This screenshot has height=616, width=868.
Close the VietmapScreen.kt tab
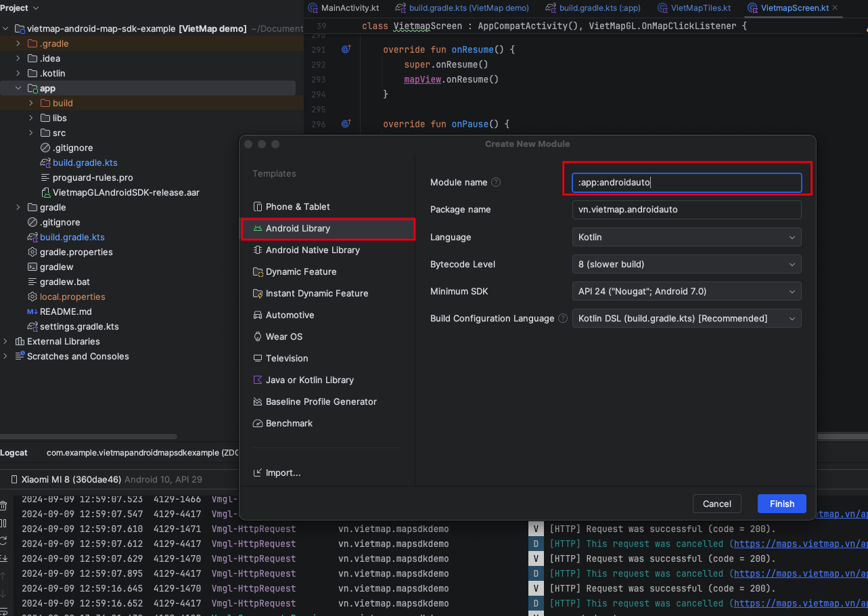coord(836,8)
